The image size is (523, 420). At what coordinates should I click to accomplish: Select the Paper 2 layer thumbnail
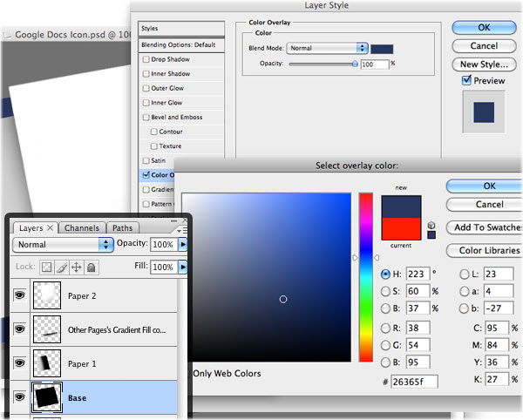[x=47, y=295]
